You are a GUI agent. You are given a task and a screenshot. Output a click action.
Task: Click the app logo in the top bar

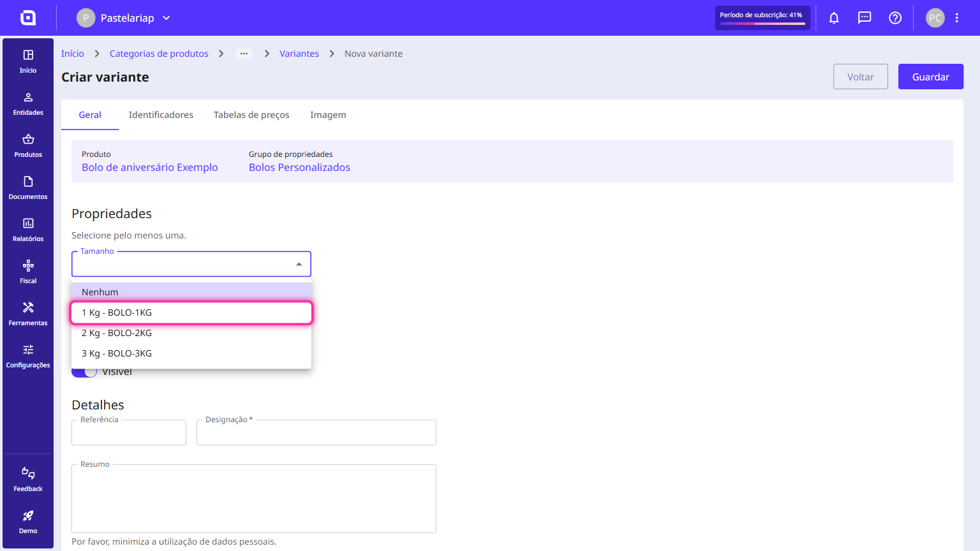[28, 18]
